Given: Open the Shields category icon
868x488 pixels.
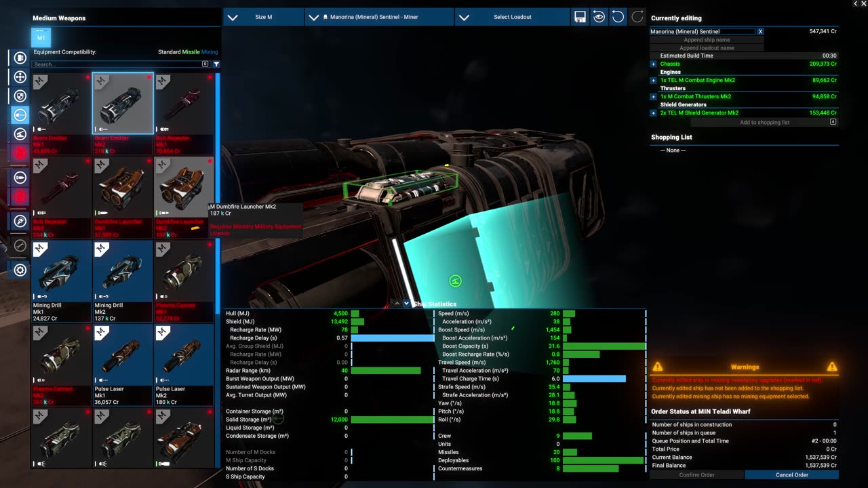Looking at the screenshot, I should coord(20,96).
